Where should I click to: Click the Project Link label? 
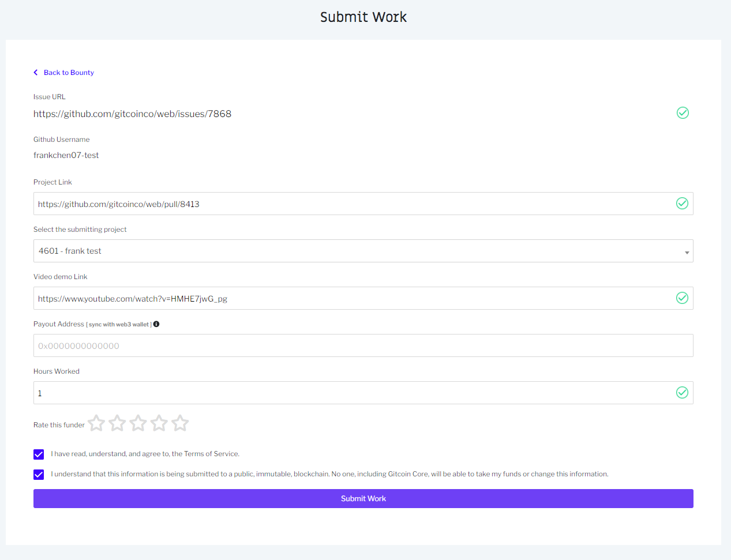(53, 182)
